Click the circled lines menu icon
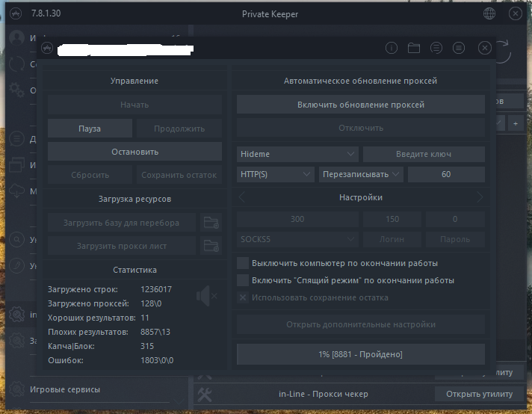Screen dimensions: 532x414 click(459, 48)
